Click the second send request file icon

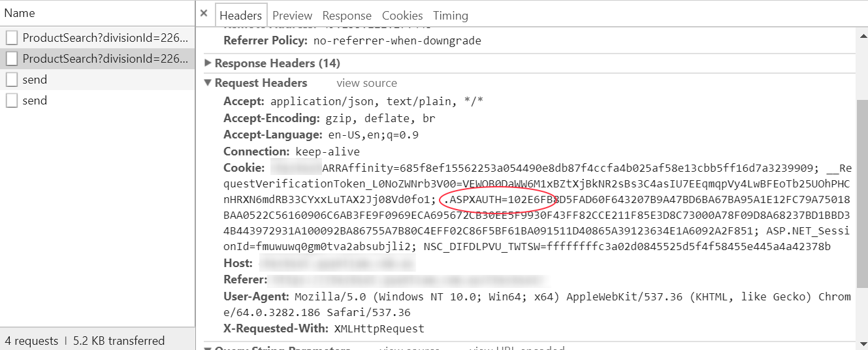point(12,101)
